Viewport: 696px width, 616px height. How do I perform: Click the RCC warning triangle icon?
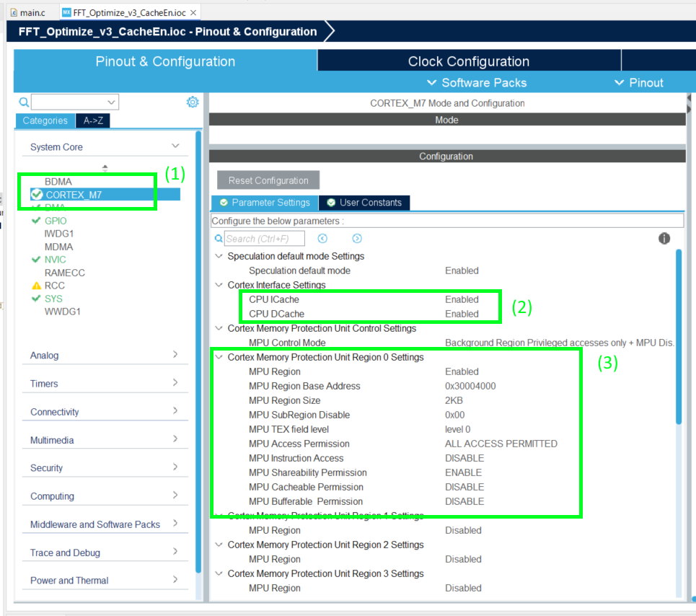pyautogui.click(x=36, y=286)
